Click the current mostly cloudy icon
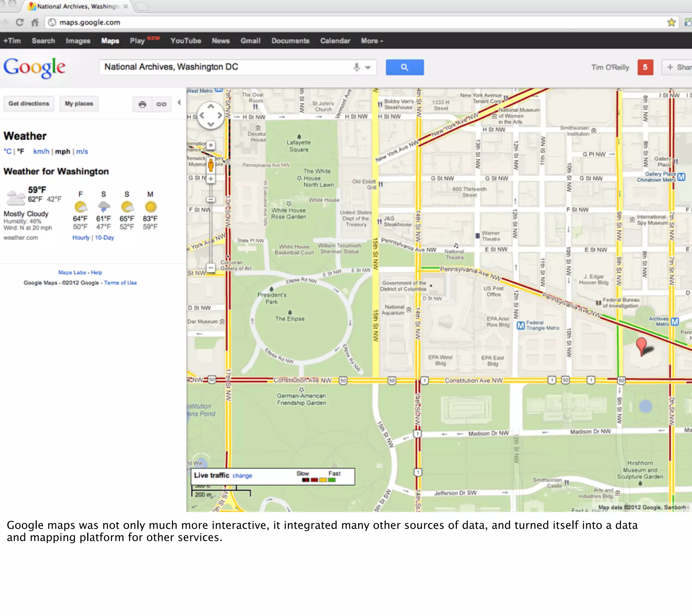Viewport: 692px width, 616px height. [x=16, y=197]
